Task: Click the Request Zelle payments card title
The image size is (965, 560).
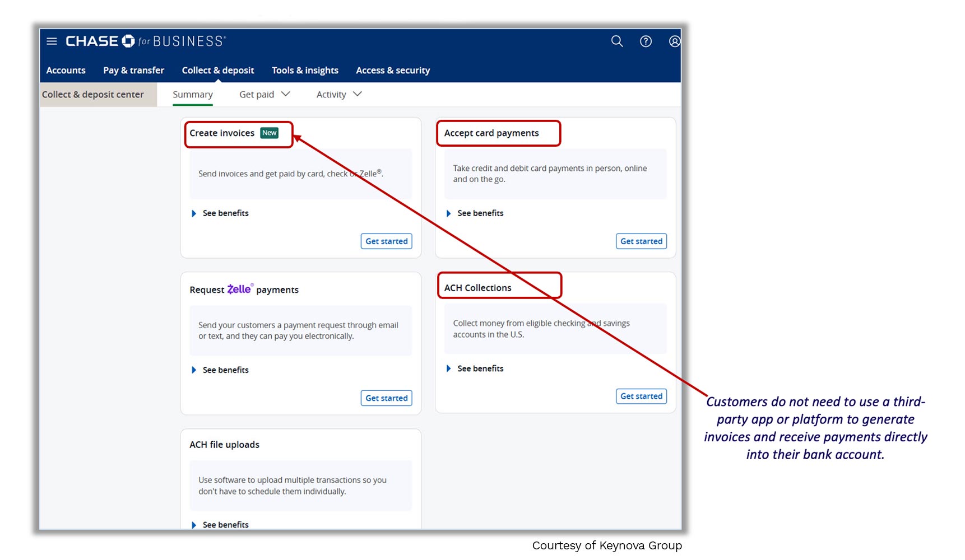Action: point(244,290)
